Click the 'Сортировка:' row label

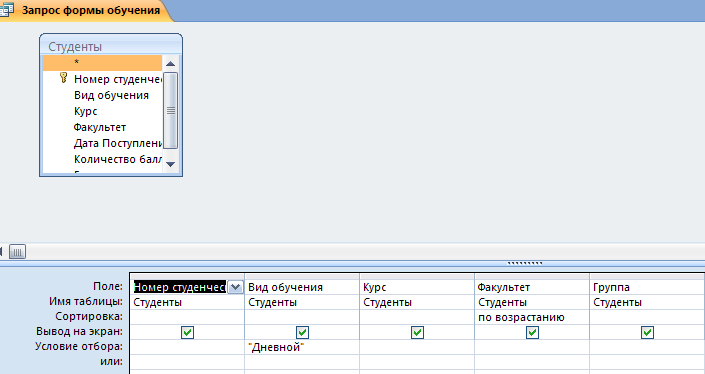[x=89, y=316]
